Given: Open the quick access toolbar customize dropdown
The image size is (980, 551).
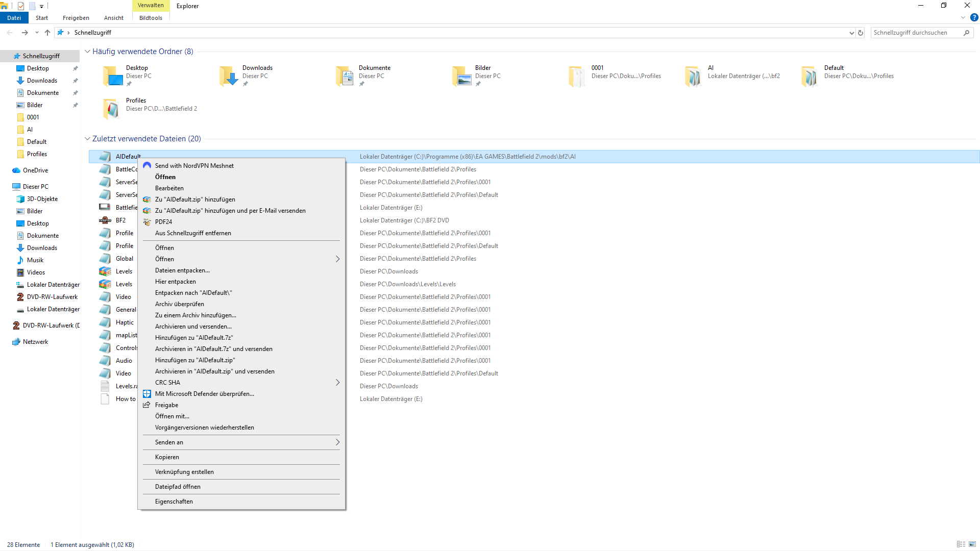Looking at the screenshot, I should click(x=42, y=6).
